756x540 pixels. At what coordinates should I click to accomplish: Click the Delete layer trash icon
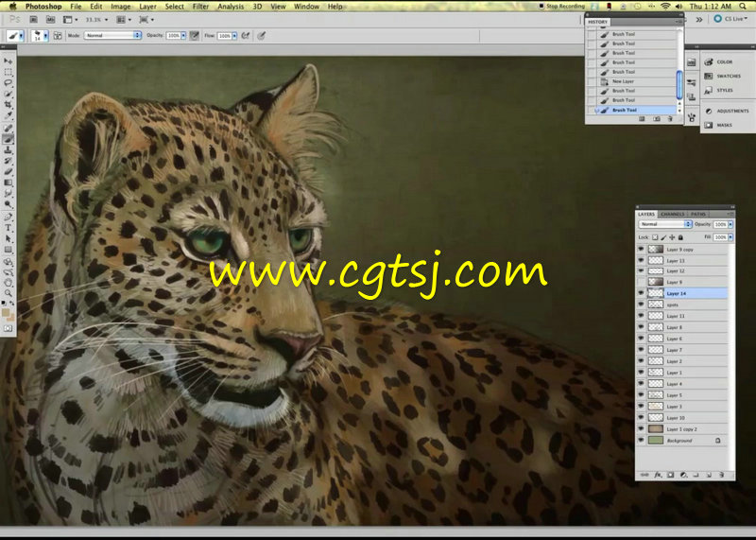722,475
